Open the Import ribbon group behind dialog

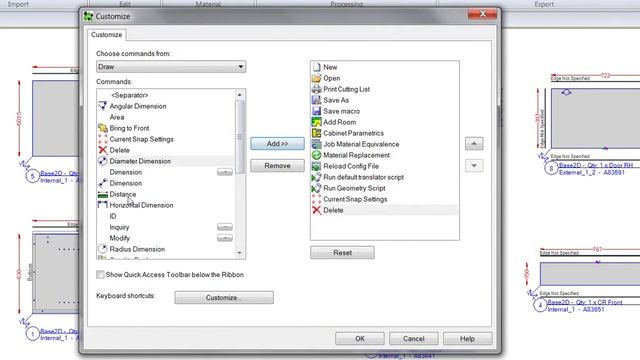coord(18,4)
